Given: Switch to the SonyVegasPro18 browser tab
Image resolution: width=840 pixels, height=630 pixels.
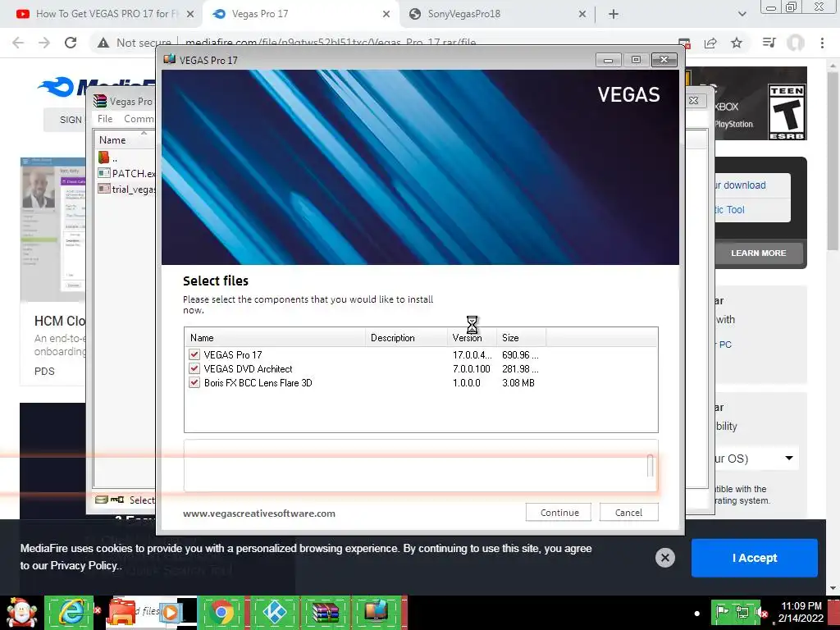Looking at the screenshot, I should (464, 14).
